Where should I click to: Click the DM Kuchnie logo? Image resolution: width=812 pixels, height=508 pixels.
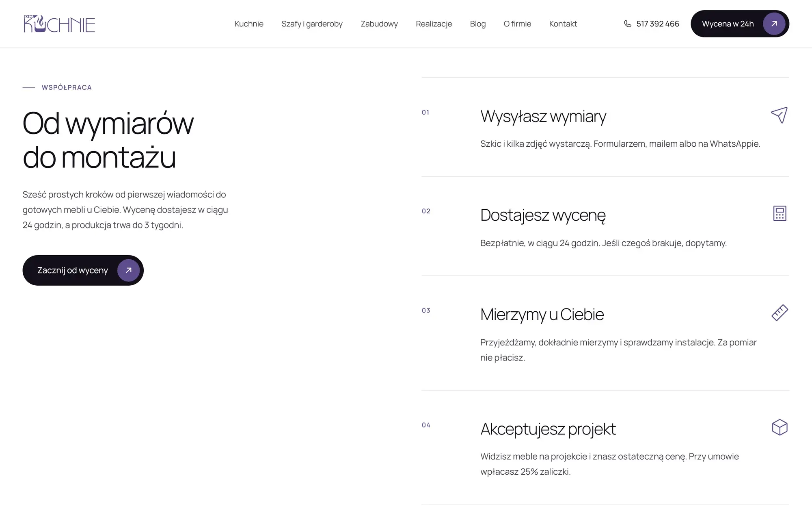coord(59,24)
